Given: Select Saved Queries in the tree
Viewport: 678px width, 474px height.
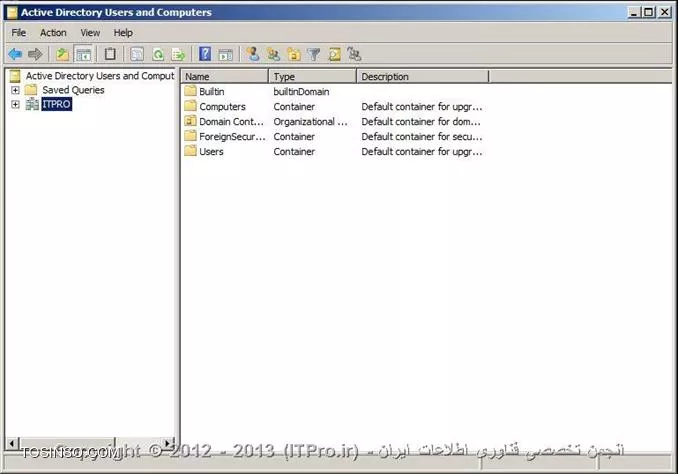Looking at the screenshot, I should point(74,90).
